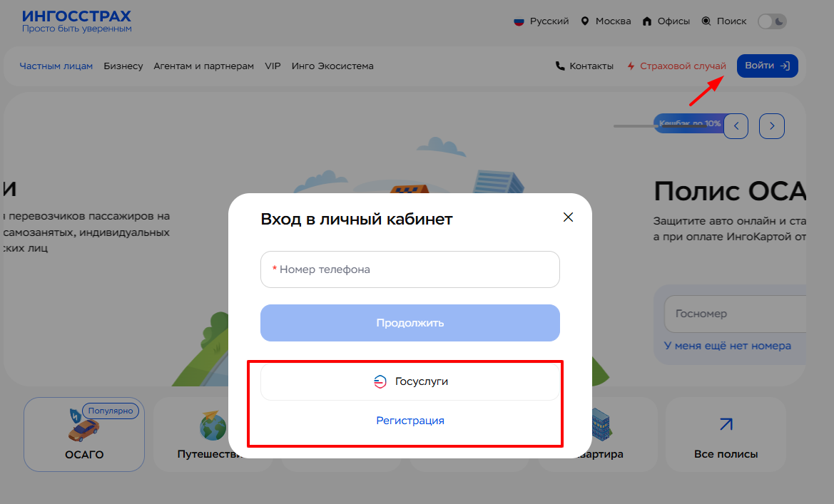The height and width of the screenshot is (504, 834).
Task: Close the login dialog
Action: click(x=568, y=217)
